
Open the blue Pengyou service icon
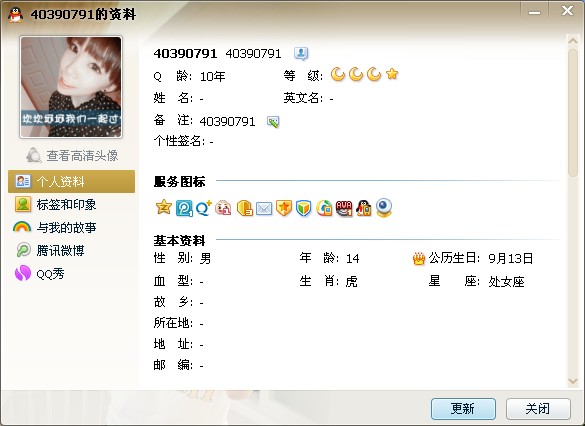tap(184, 208)
